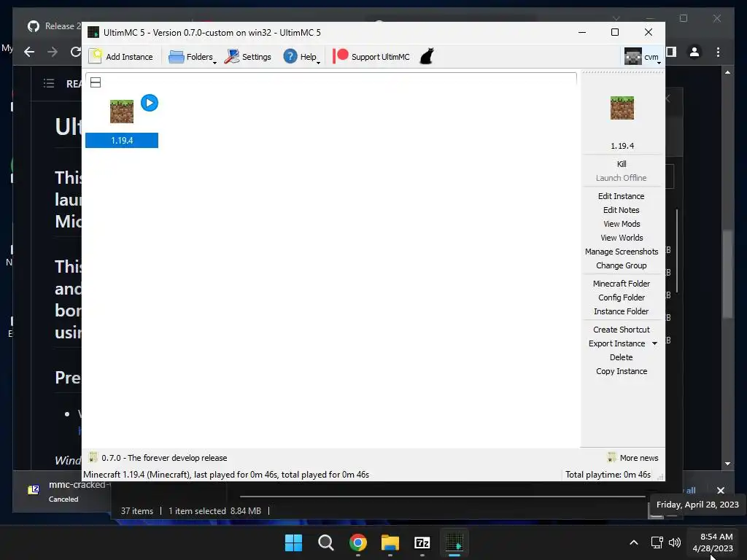The image size is (747, 560).
Task: Select the 1.19.4 instance grass block icon
Action: pos(122,112)
